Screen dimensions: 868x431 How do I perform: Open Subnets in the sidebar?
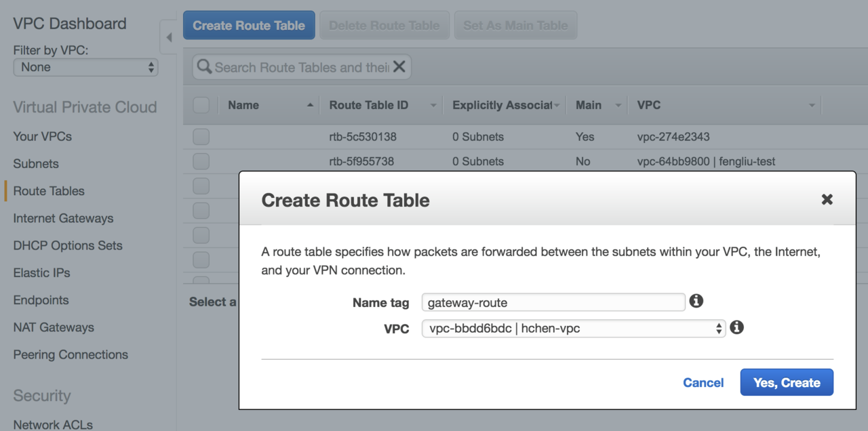click(x=36, y=163)
